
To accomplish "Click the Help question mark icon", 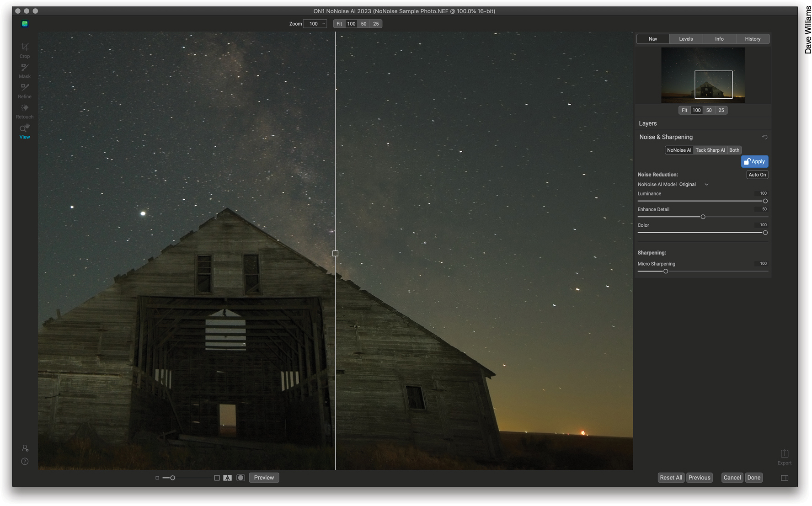I will coord(24,461).
